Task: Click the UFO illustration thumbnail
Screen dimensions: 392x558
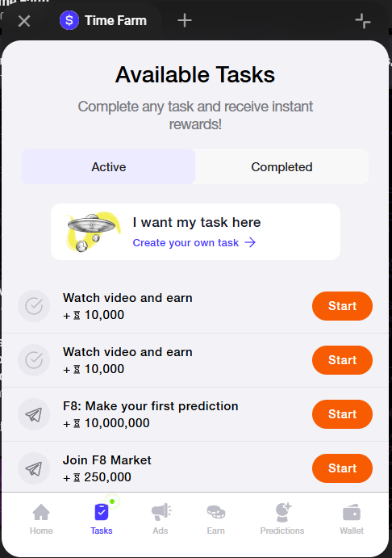Action: coord(93,232)
